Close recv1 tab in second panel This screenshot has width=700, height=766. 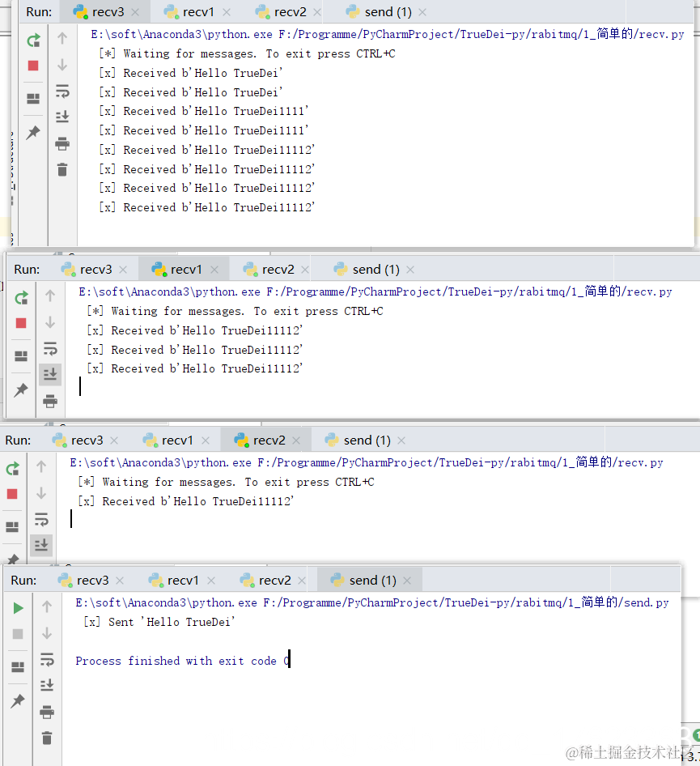click(214, 270)
